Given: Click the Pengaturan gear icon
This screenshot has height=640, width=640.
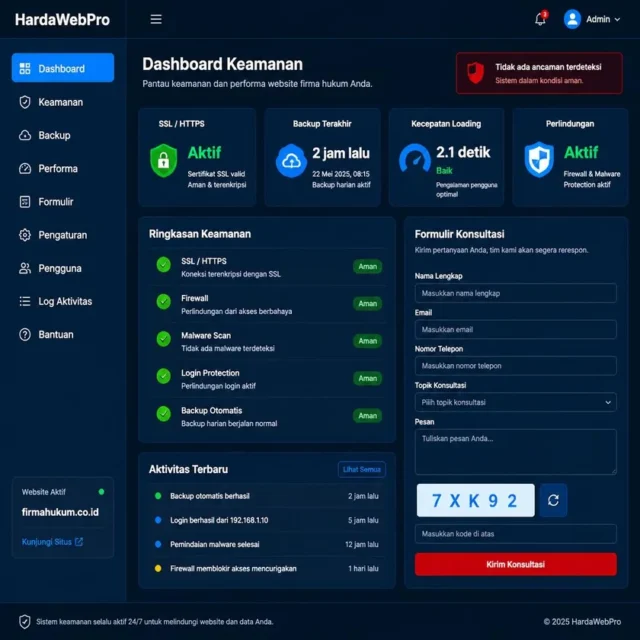Looking at the screenshot, I should pos(25,235).
